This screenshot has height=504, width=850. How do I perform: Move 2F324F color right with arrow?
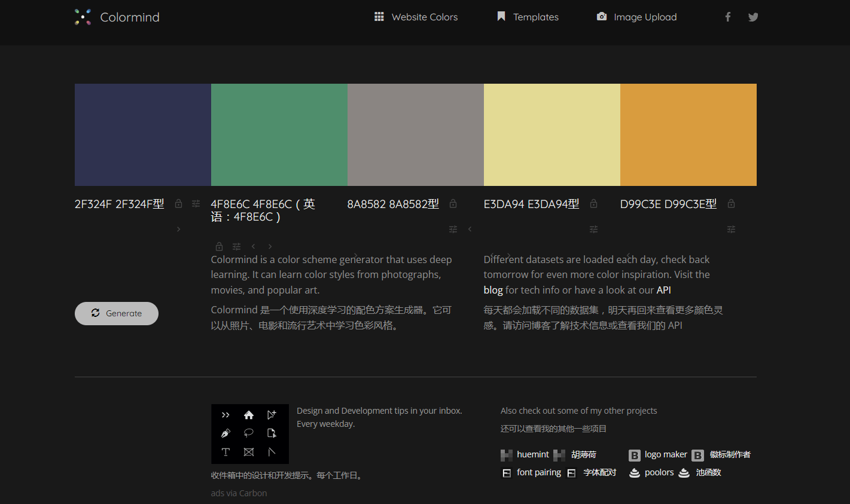178,230
